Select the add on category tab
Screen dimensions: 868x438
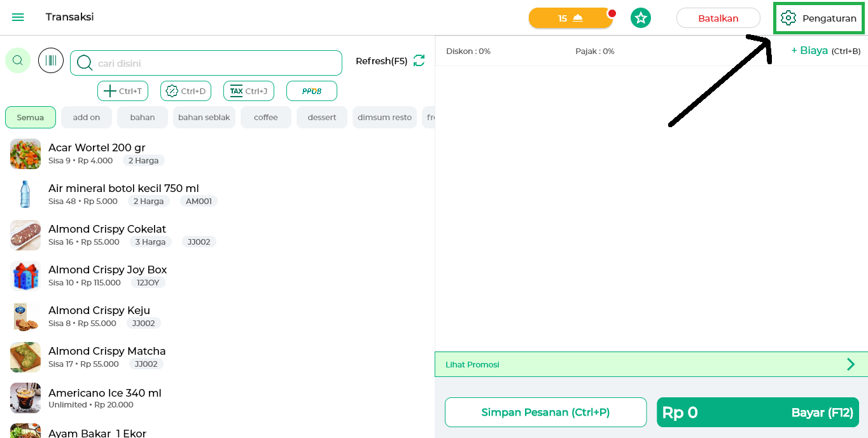point(87,117)
